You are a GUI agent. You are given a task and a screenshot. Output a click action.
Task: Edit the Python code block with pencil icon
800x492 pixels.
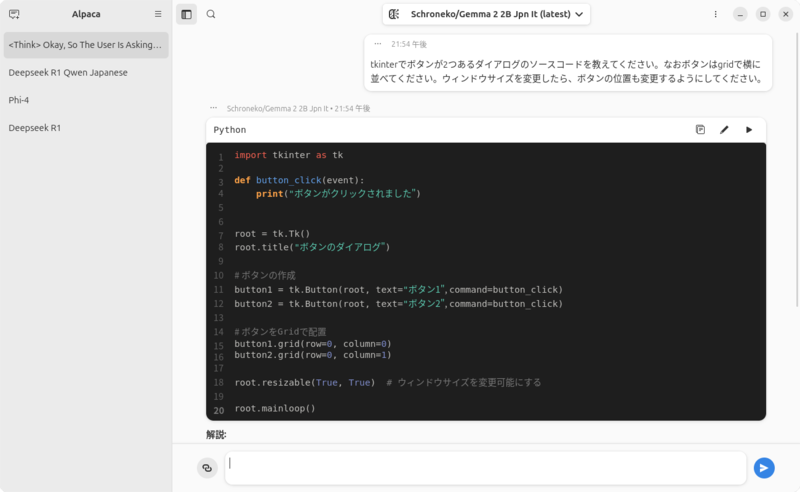pyautogui.click(x=724, y=130)
